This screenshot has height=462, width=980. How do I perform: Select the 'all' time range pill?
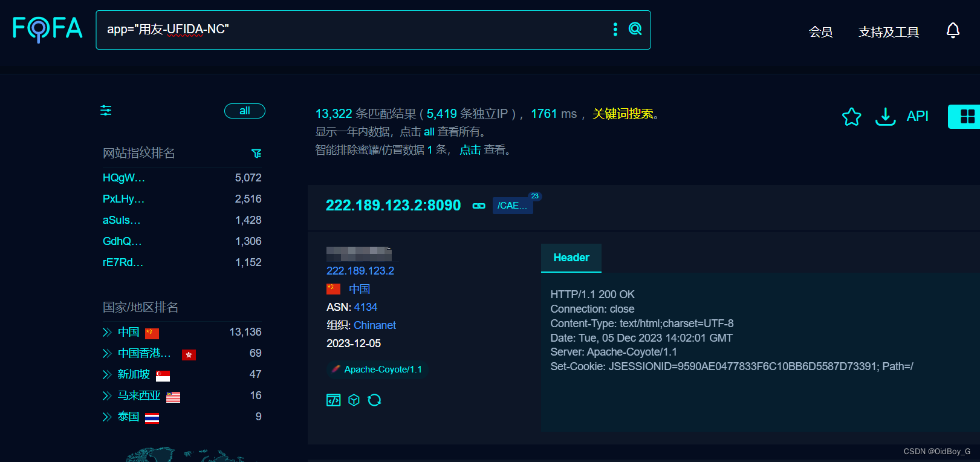coord(245,111)
